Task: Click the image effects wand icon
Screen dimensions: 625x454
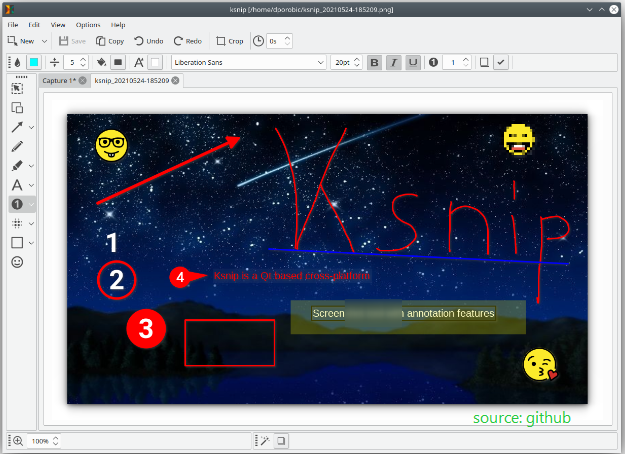Action: pyautogui.click(x=265, y=441)
